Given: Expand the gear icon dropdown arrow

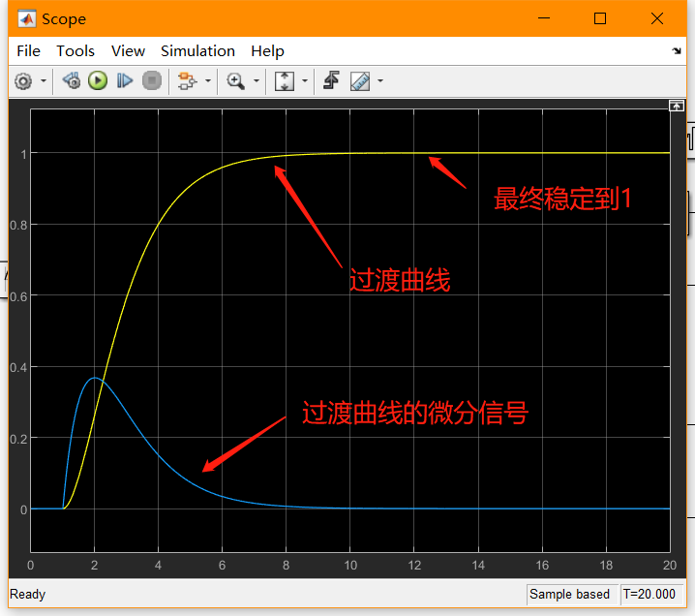Looking at the screenshot, I should pos(44,81).
